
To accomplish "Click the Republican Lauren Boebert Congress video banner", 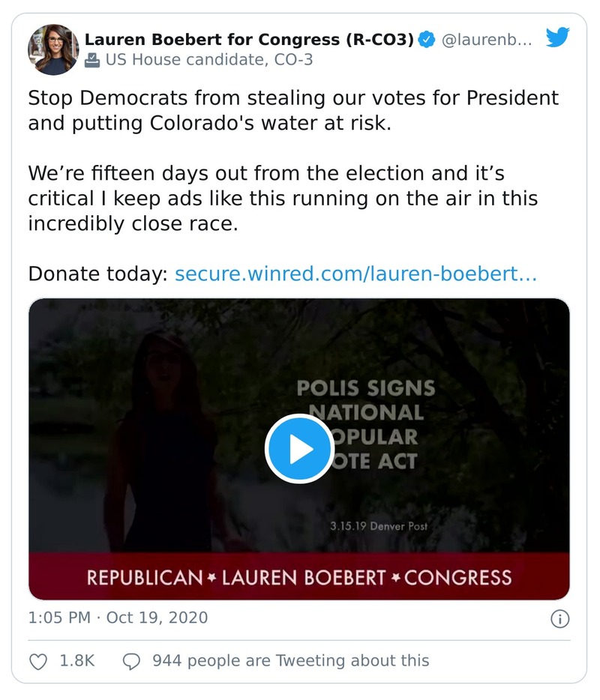I will [x=298, y=577].
